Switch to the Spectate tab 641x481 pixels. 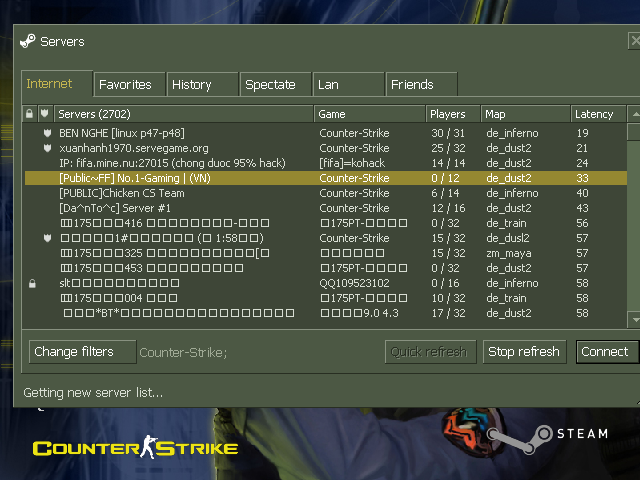(x=276, y=85)
